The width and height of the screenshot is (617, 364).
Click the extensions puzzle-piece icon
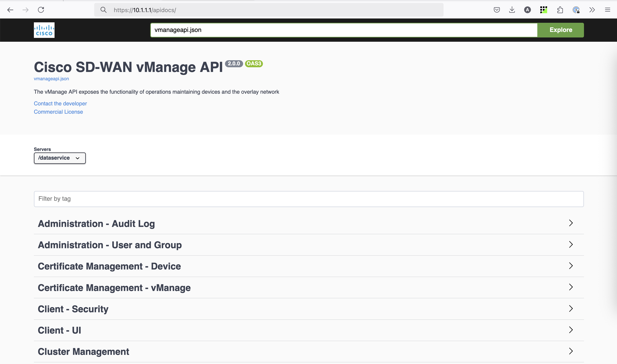tap(560, 10)
